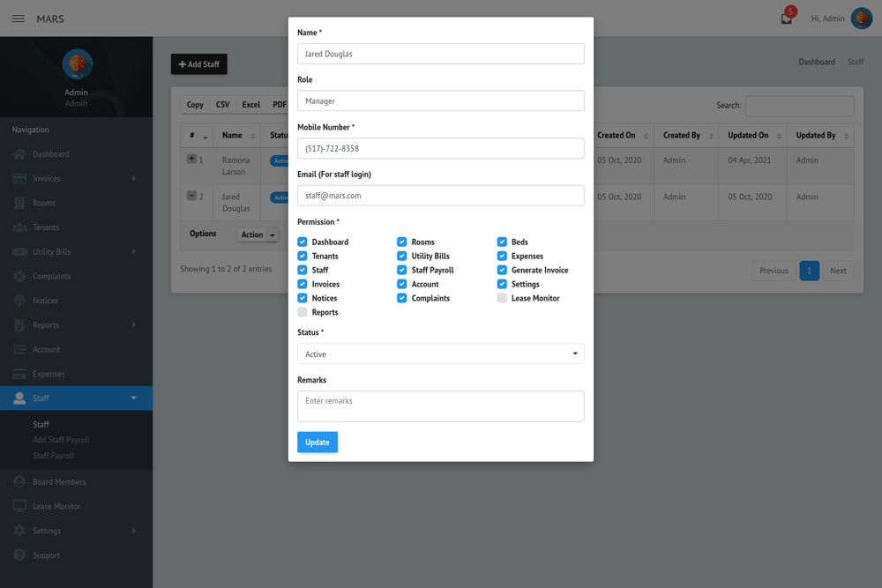This screenshot has width=882, height=588.
Task: Click inside the Remarks text area
Action: 439,406
